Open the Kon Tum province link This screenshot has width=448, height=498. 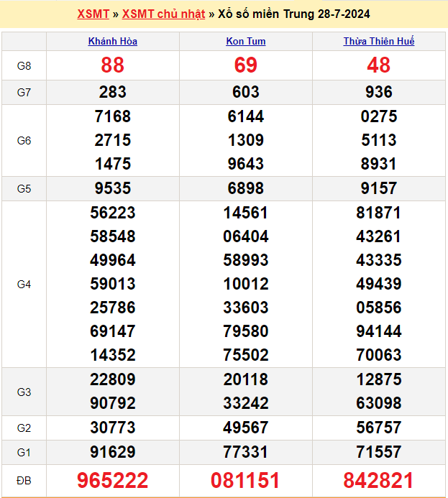(x=246, y=42)
